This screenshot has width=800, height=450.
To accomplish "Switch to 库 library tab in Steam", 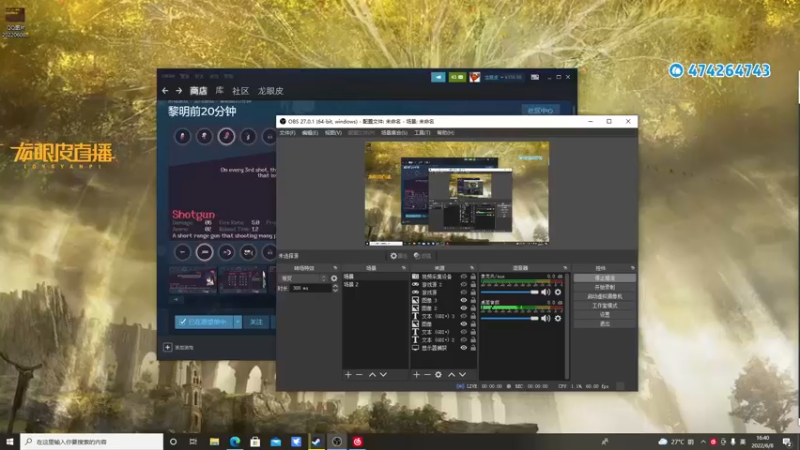I will pyautogui.click(x=219, y=91).
